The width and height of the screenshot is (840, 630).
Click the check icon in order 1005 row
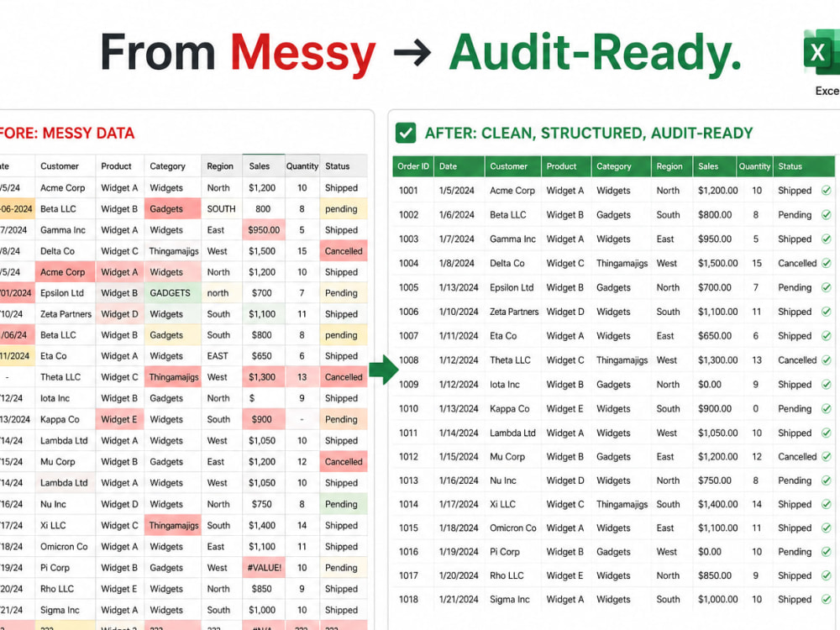(x=826, y=287)
